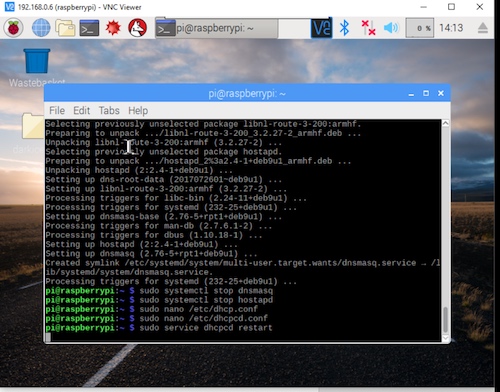
Task: Open the Wolfram wolf icon
Action: click(x=137, y=28)
